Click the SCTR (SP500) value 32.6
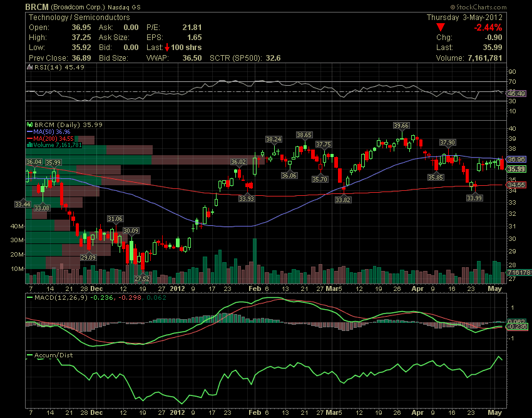The image size is (532, 418). pos(273,58)
